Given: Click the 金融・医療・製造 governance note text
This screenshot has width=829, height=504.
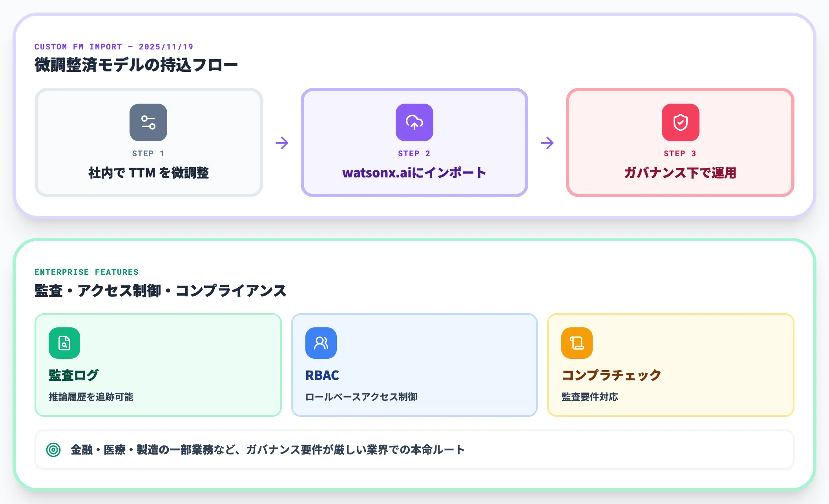Looking at the screenshot, I should pos(268,450).
